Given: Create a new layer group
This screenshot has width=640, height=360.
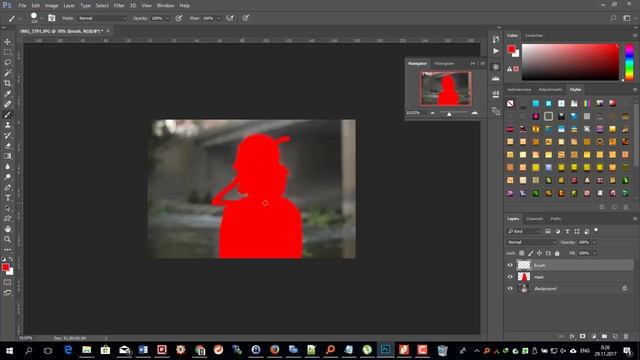Looking at the screenshot, I should 604,336.
